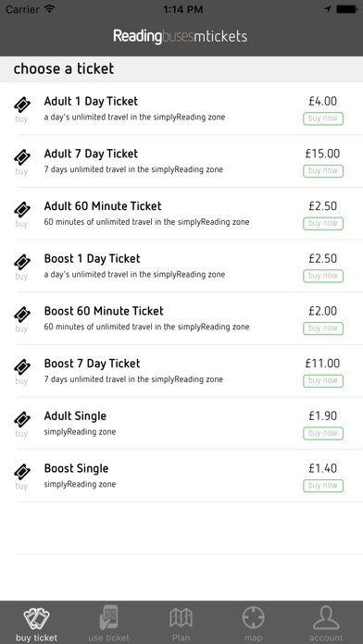
Task: Click buy now for the £11.00 Boost 7 Day Ticket
Action: click(323, 380)
